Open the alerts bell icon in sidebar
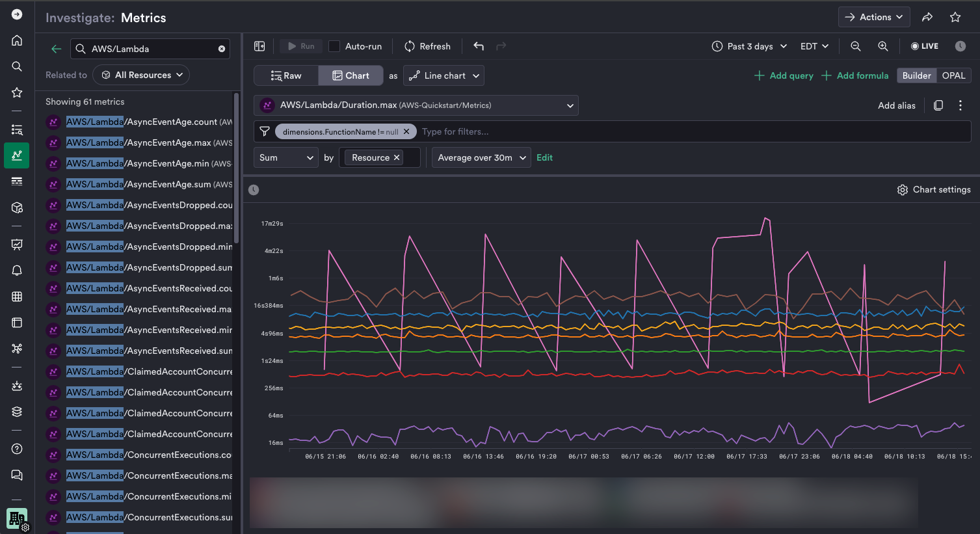Image resolution: width=980 pixels, height=534 pixels. pos(17,271)
